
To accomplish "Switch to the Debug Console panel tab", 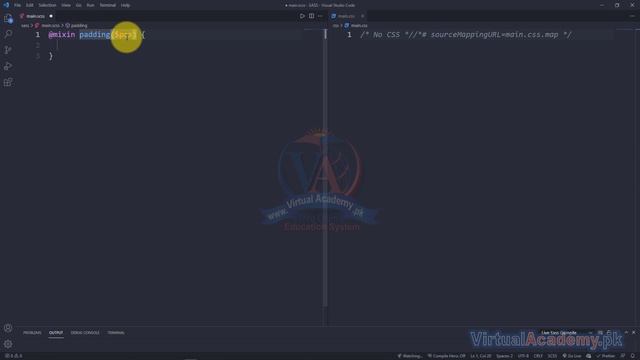I will [x=85, y=333].
